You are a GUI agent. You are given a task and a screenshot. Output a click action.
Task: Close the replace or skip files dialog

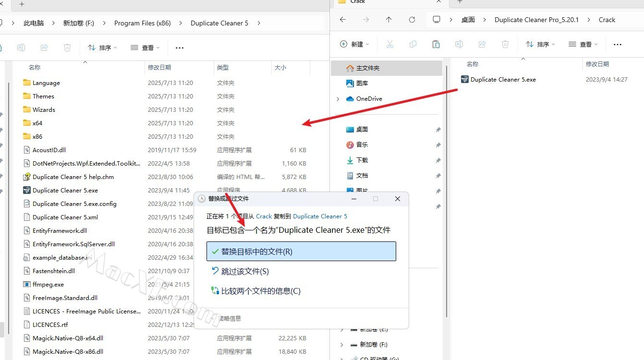pyautogui.click(x=398, y=199)
